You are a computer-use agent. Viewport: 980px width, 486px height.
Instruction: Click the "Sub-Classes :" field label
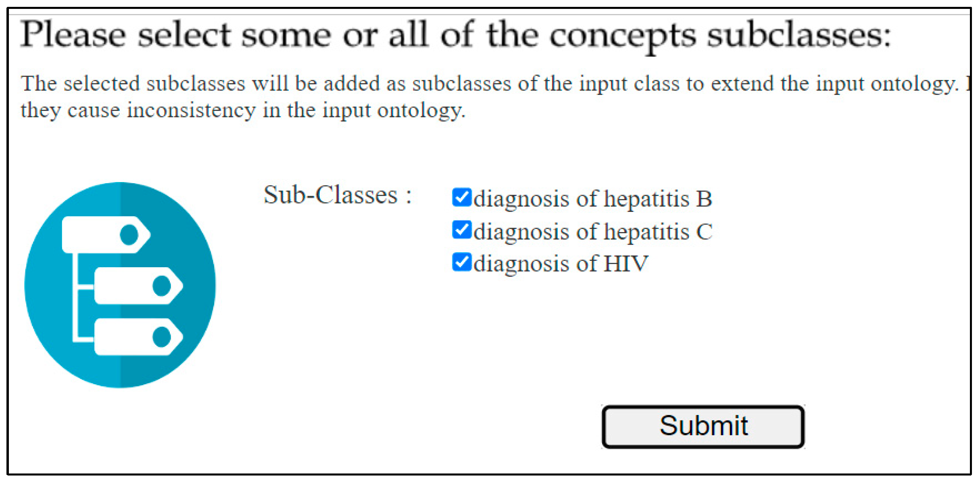pos(338,195)
